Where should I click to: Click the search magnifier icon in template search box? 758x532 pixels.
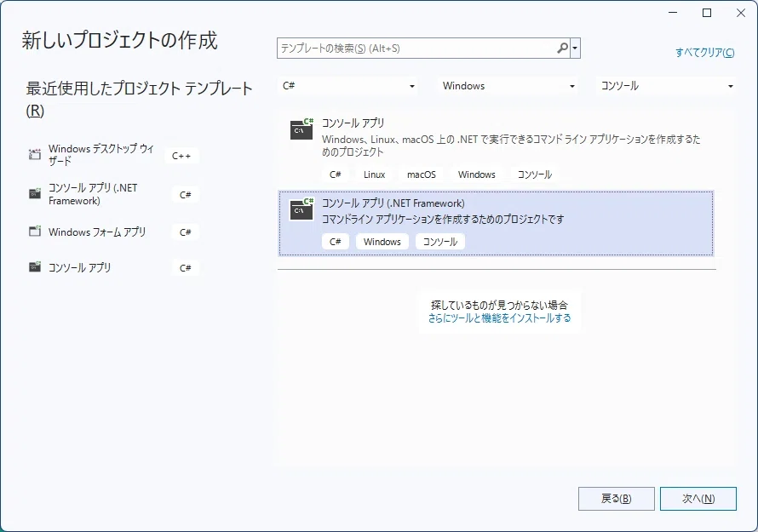coord(562,49)
